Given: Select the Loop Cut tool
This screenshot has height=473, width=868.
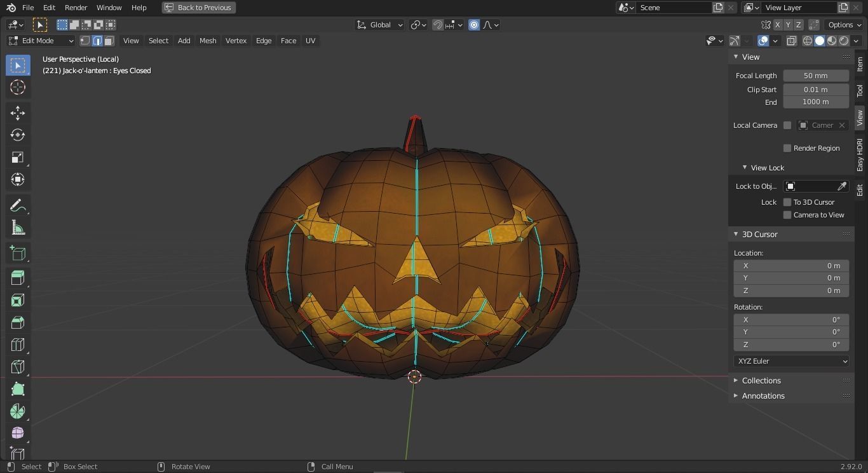Looking at the screenshot, I should click(18, 345).
